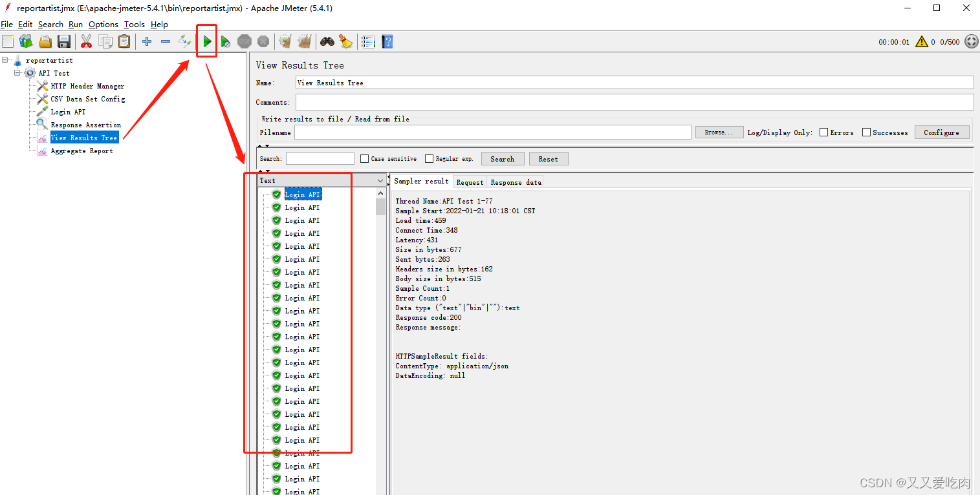Select the Login API sampler in test plan tree
Image resolution: width=980 pixels, height=495 pixels.
point(68,112)
